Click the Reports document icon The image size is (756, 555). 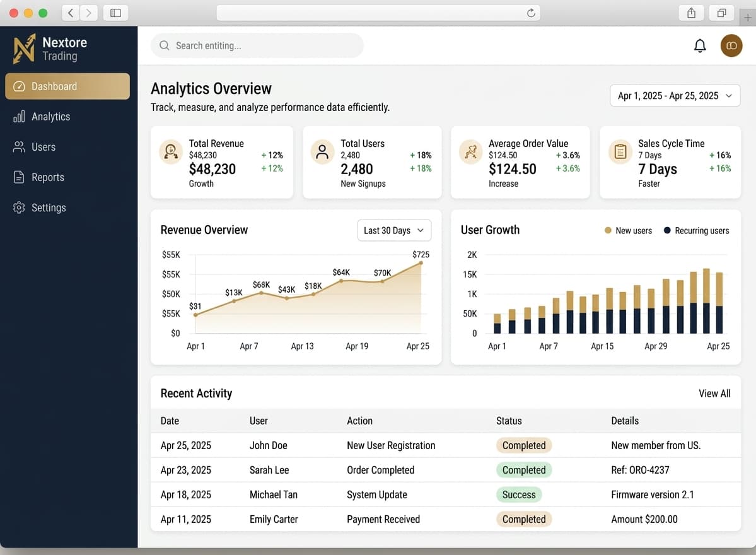(19, 177)
